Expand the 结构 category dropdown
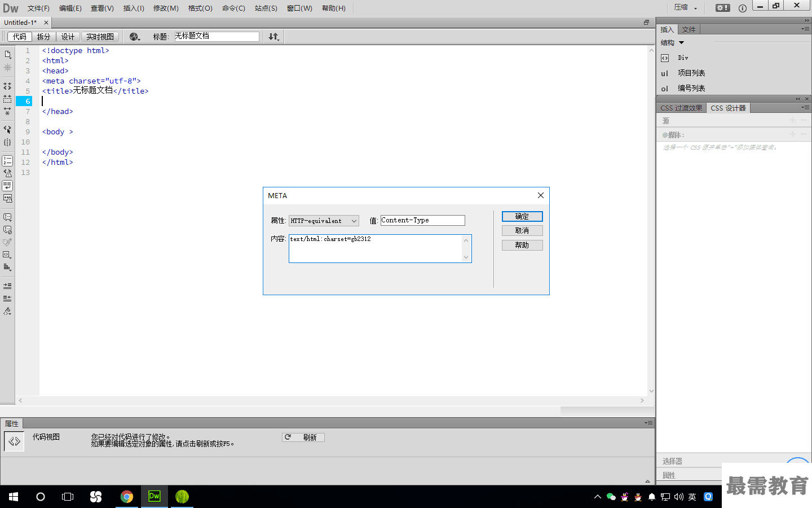Image resolution: width=812 pixels, height=508 pixels. (681, 43)
